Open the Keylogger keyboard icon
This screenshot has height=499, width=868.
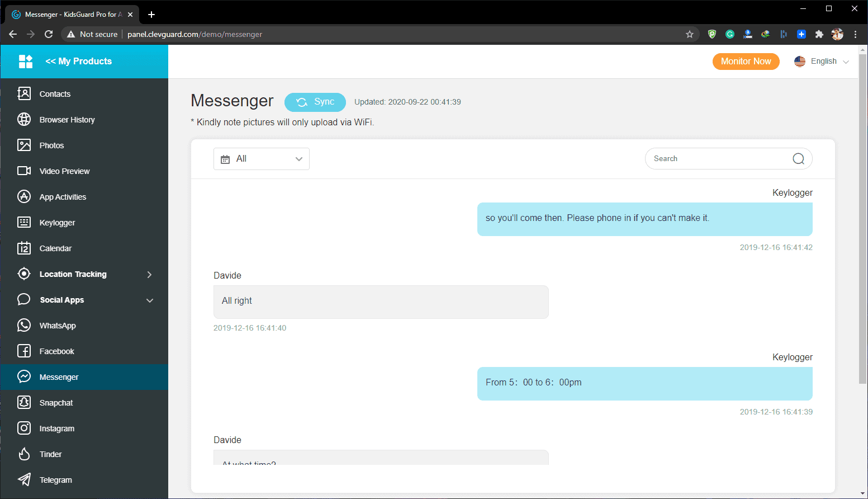click(x=25, y=222)
